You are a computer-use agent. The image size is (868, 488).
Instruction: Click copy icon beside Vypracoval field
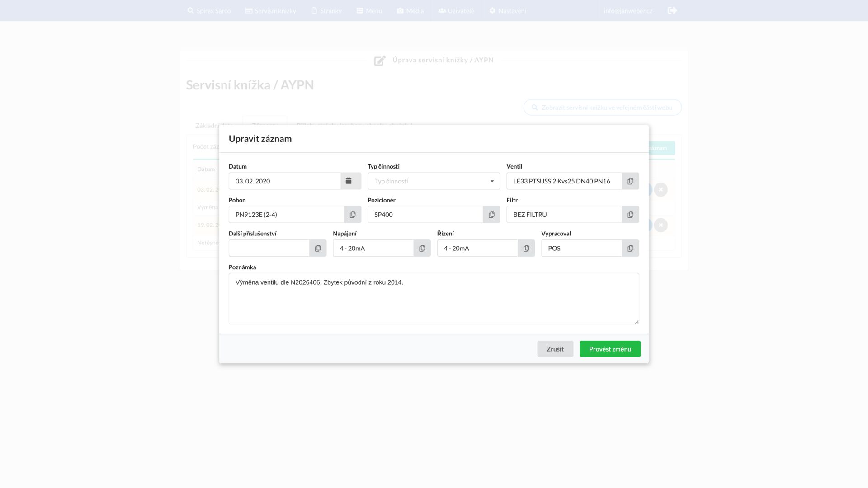(x=630, y=248)
